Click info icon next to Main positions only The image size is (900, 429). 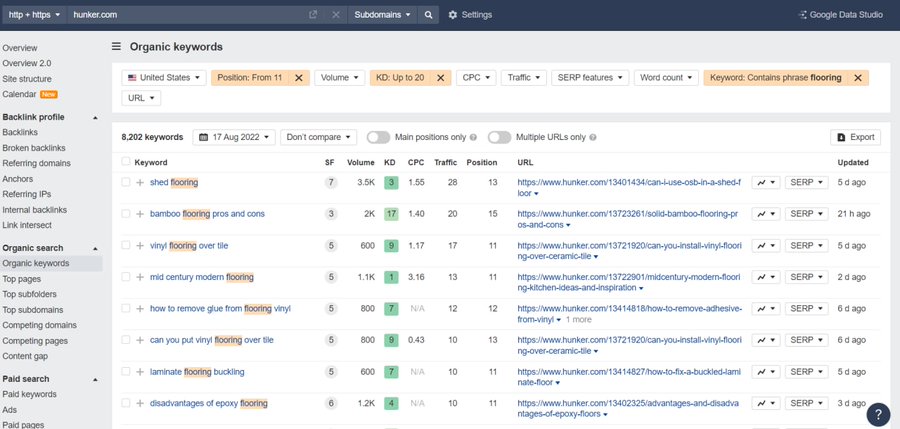(474, 138)
